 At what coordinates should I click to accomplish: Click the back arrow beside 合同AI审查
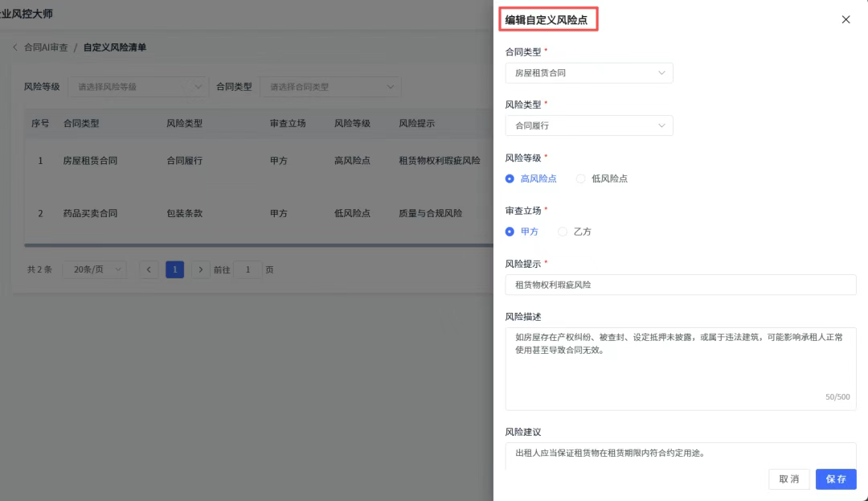click(x=14, y=47)
